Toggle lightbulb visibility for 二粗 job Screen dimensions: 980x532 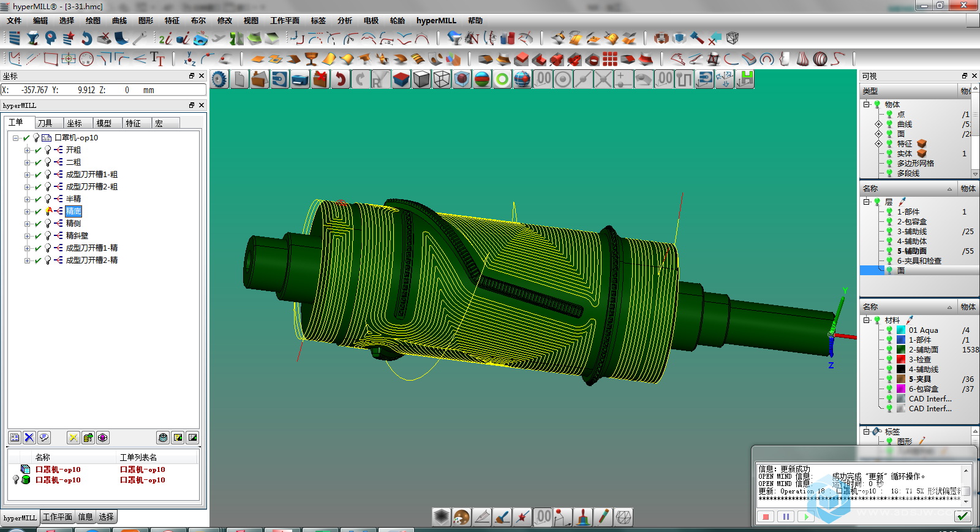pos(48,162)
